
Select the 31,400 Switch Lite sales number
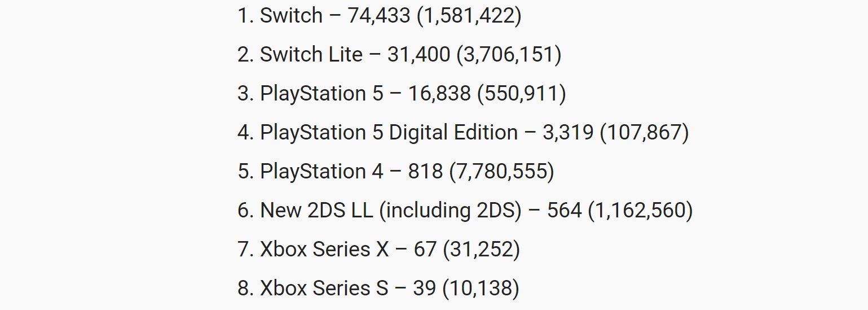point(418,54)
